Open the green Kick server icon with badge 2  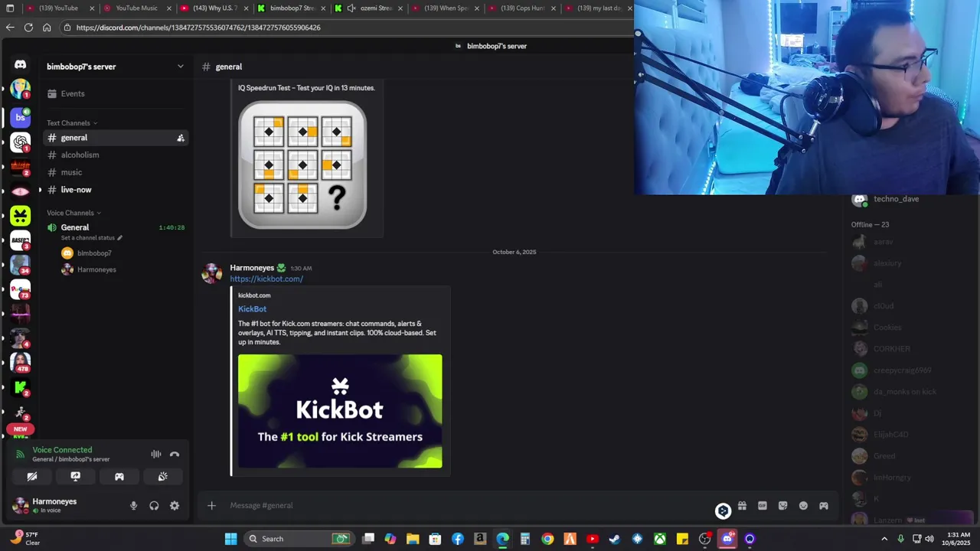(x=21, y=388)
